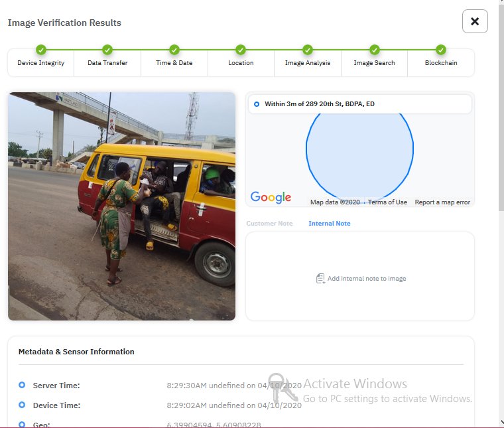
Task: Click the Map data ©2020 text
Action: [335, 202]
